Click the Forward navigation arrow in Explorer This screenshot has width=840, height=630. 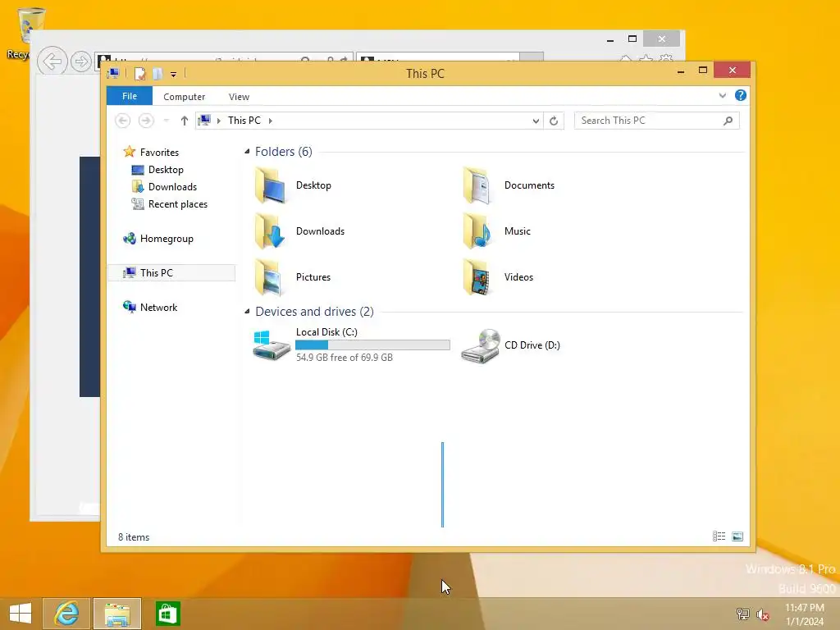coord(146,121)
